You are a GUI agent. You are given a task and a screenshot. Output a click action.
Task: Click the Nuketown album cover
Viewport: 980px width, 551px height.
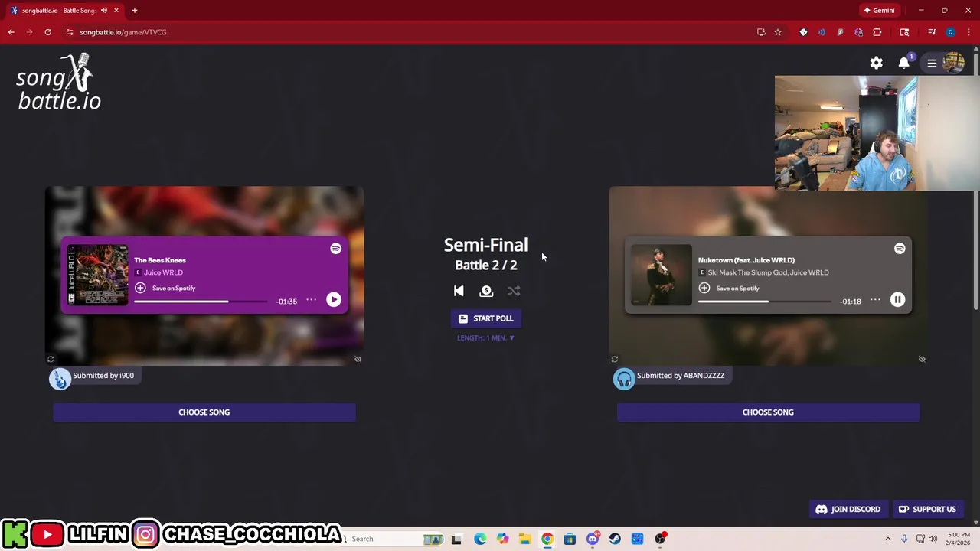tap(661, 275)
